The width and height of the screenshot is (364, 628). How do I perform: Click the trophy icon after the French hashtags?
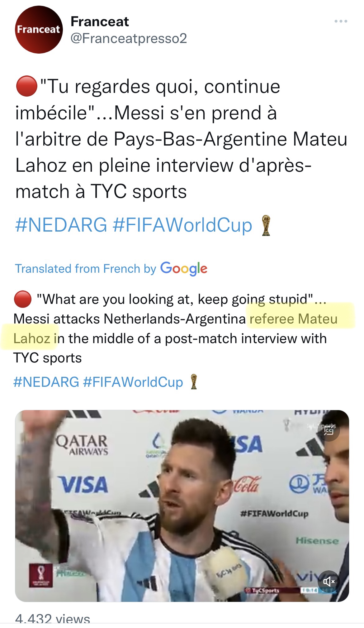pos(266,225)
